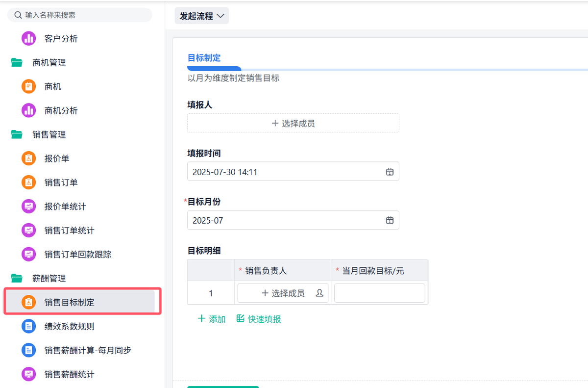Click 添加 to add a row
The image size is (588, 388).
[x=212, y=319]
